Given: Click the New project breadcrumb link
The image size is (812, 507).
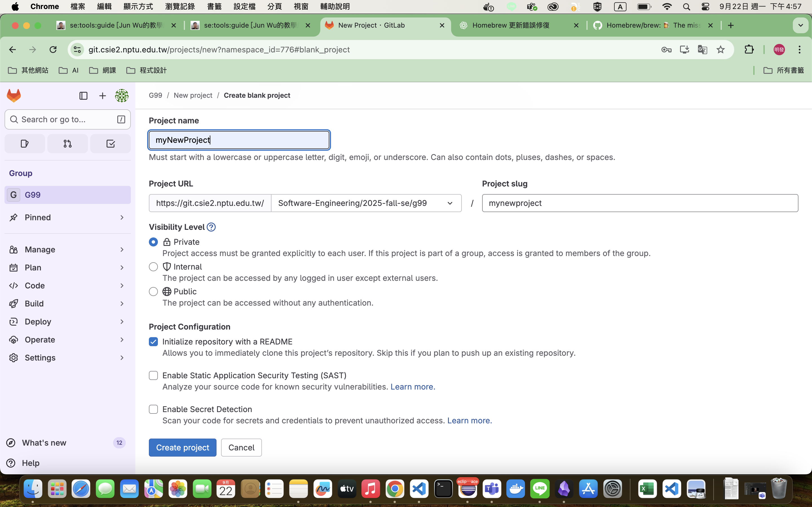Looking at the screenshot, I should pos(193,95).
